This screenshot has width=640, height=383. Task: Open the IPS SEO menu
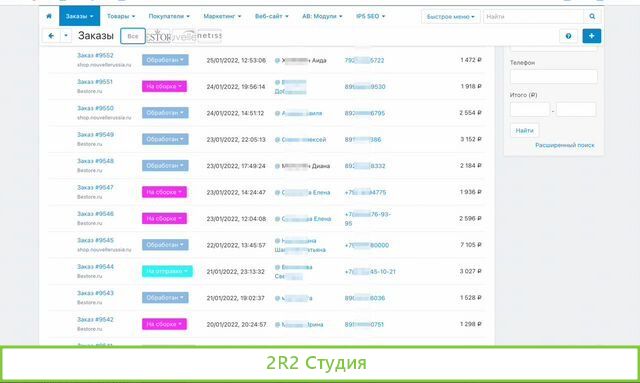click(370, 16)
